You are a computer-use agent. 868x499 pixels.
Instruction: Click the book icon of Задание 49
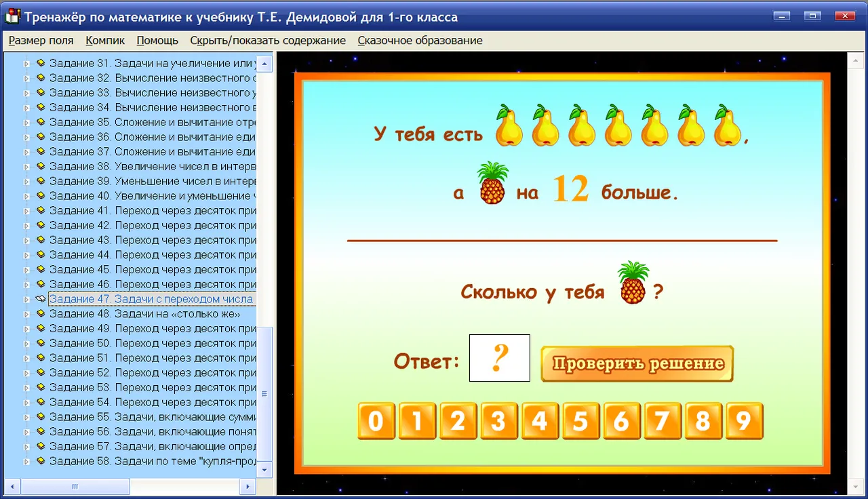pos(41,329)
